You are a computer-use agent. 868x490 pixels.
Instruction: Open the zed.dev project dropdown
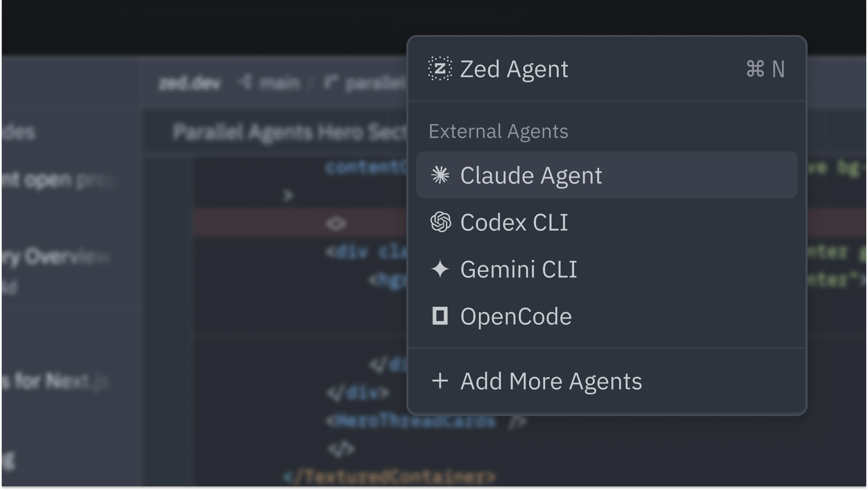(x=190, y=83)
